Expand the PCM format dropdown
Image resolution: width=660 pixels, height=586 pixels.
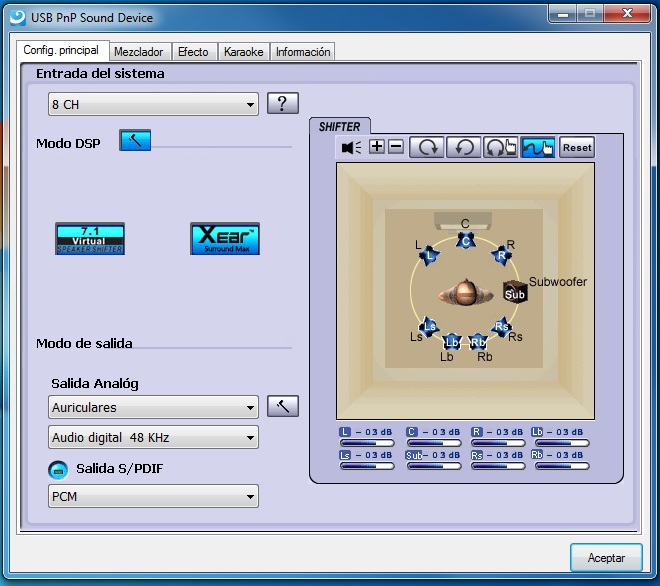tap(153, 496)
